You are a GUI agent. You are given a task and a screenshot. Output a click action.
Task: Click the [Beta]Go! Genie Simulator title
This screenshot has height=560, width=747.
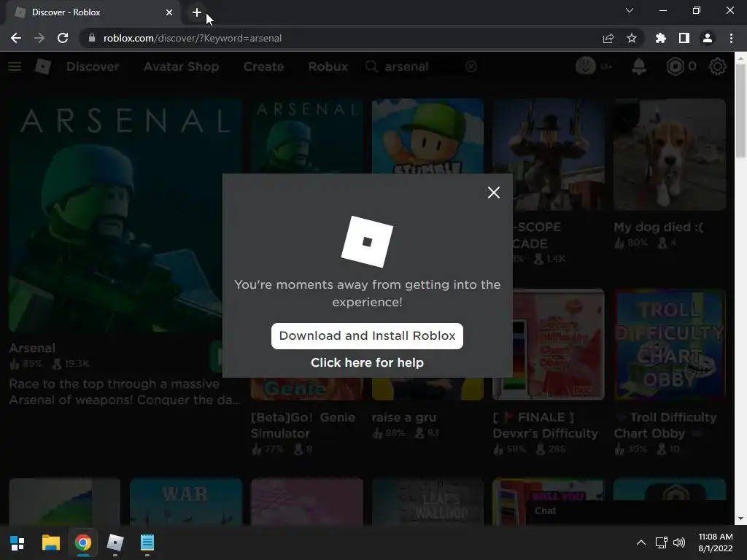tap(303, 425)
